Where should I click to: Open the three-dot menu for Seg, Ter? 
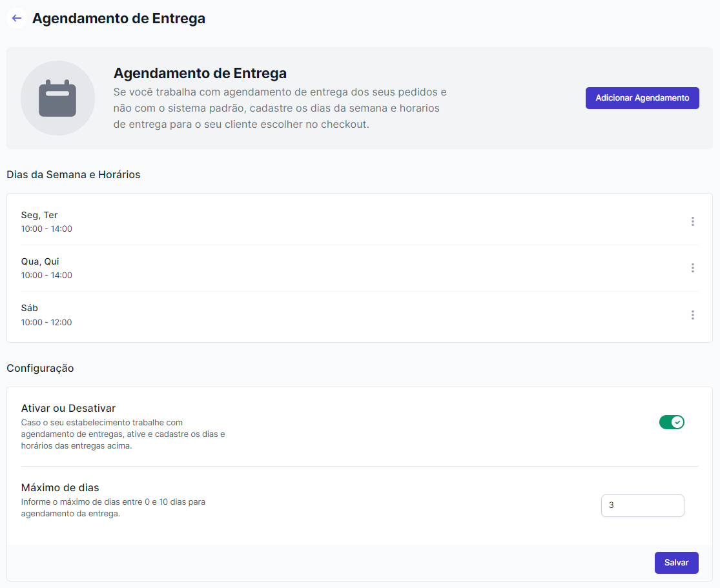pos(692,221)
